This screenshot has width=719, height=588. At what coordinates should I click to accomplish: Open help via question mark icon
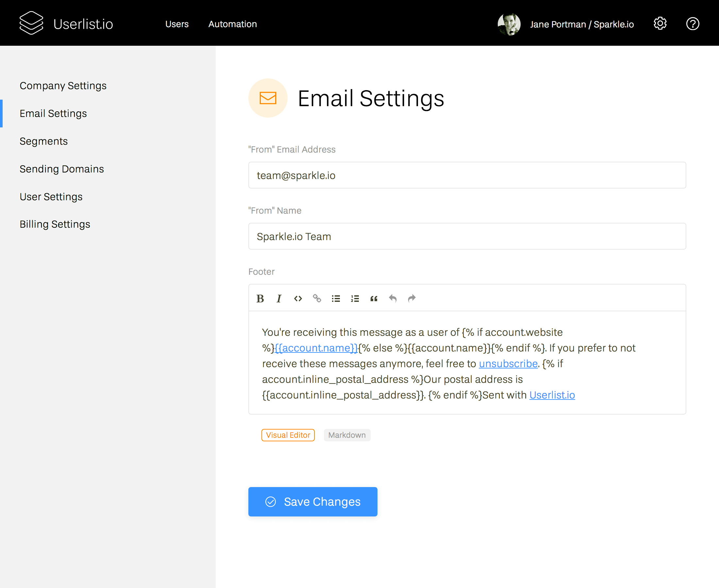coord(693,24)
